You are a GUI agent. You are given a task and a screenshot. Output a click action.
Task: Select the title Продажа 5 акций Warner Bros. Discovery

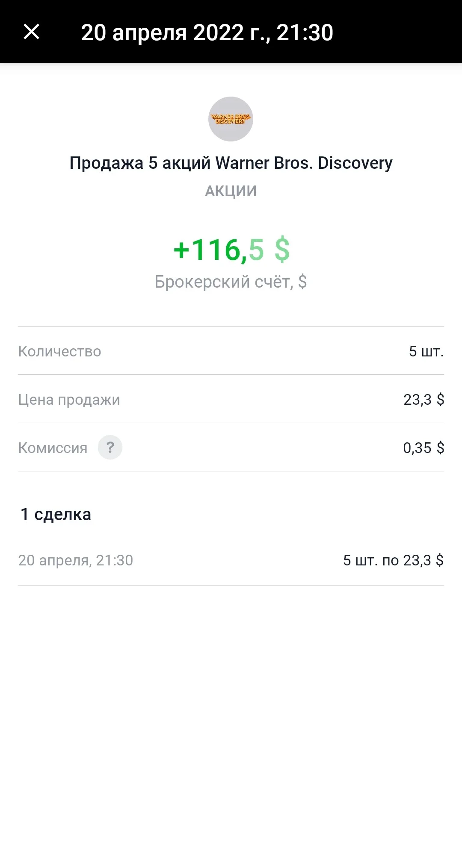coord(231,163)
